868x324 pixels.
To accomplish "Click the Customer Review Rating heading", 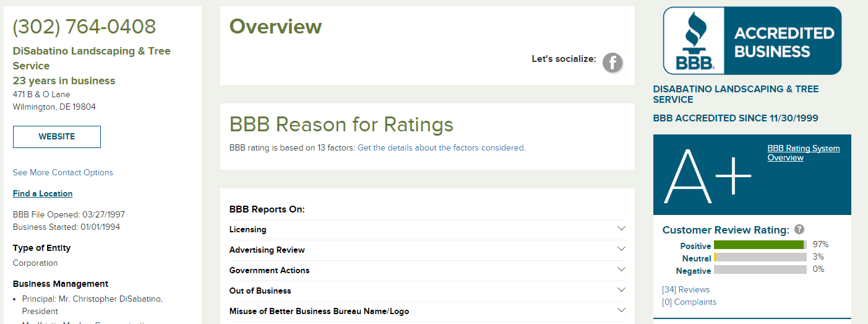I will pos(726,230).
